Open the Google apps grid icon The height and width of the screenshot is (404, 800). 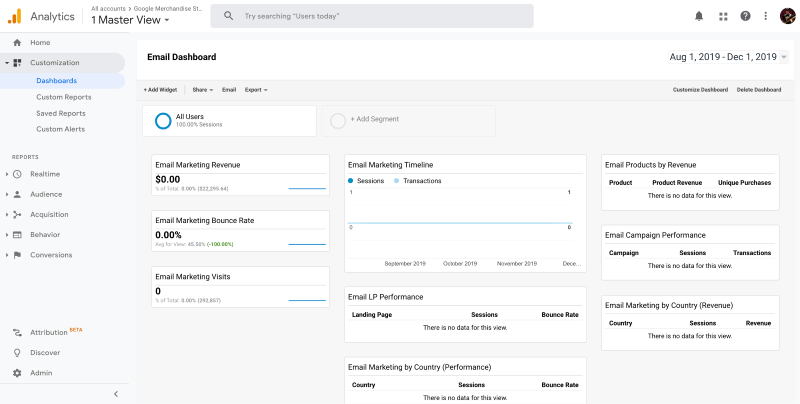point(723,16)
